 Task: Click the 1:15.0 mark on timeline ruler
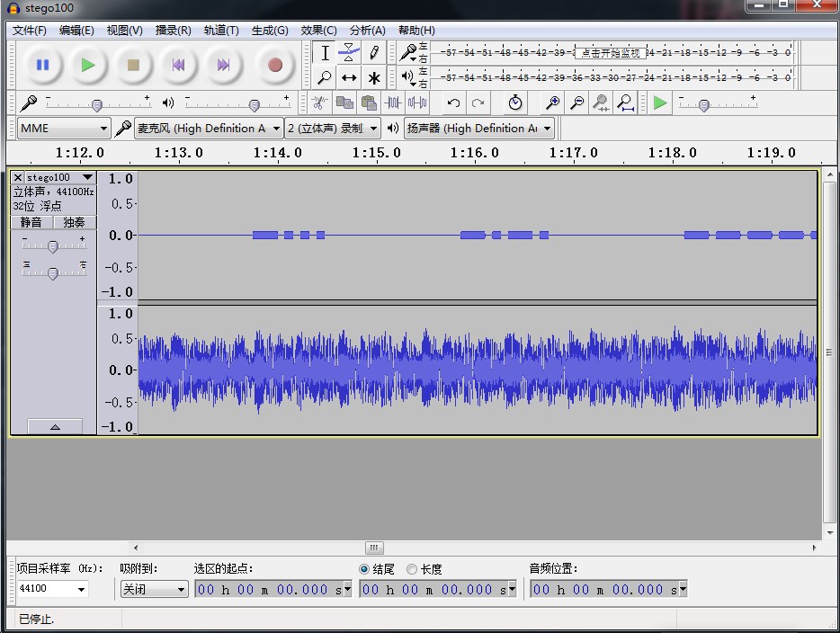point(376,153)
